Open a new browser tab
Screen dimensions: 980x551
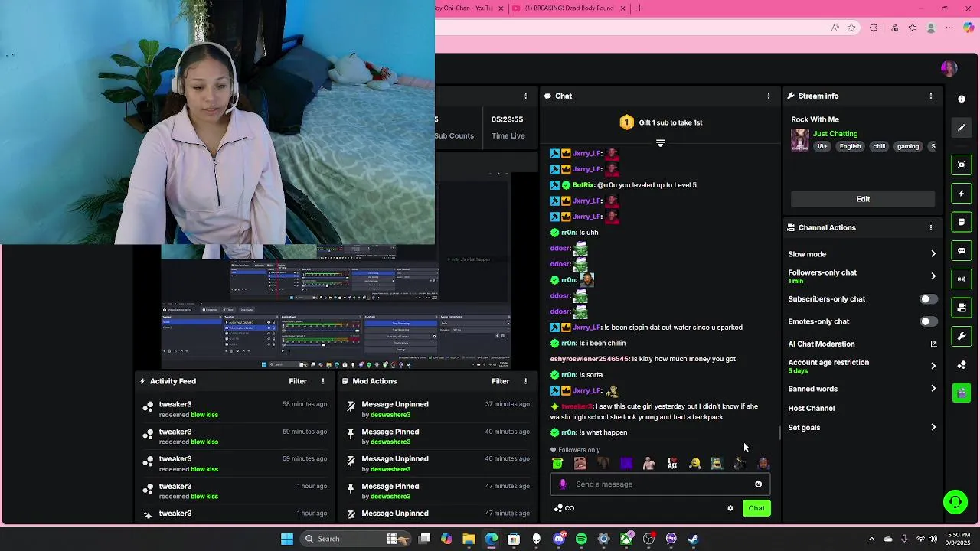coord(639,8)
